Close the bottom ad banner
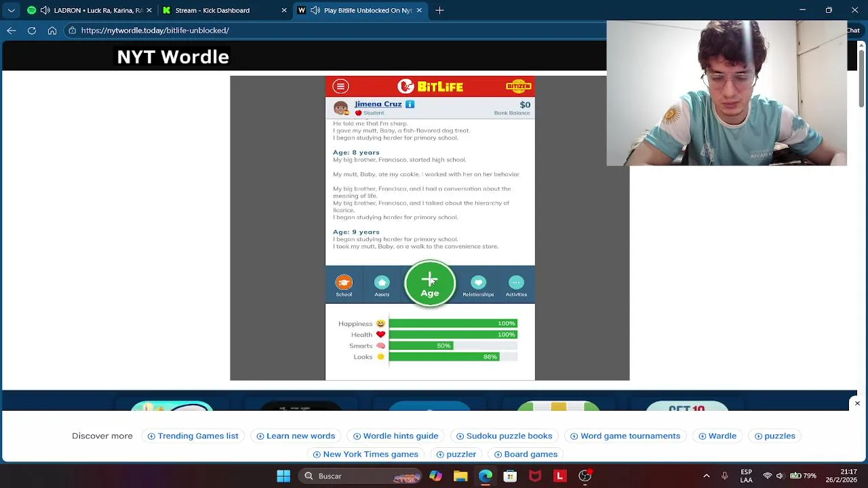This screenshot has height=488, width=868. [857, 403]
